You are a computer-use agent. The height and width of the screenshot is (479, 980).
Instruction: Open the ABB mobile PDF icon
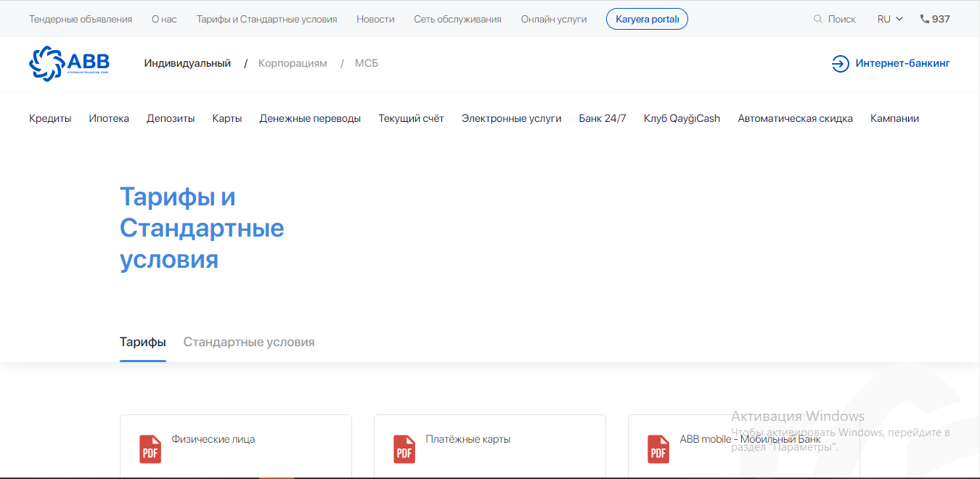tap(658, 449)
